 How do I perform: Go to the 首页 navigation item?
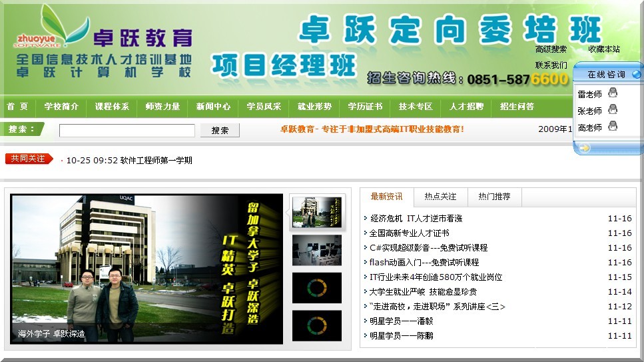pos(17,107)
